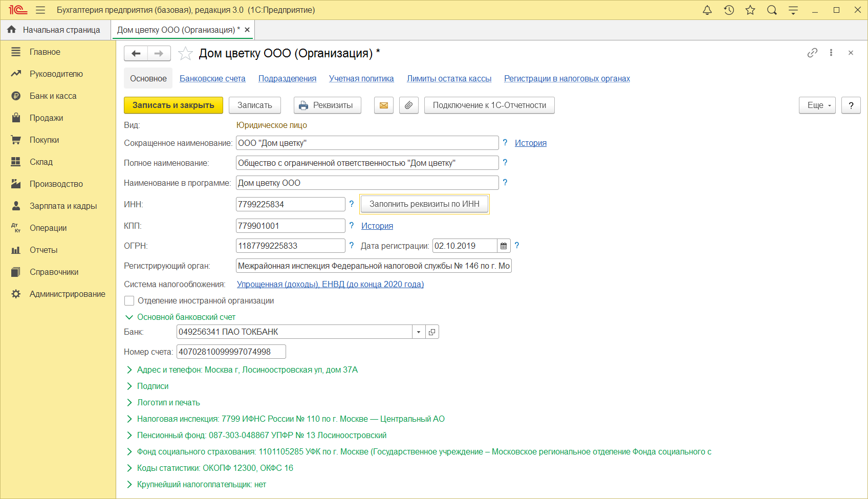Open Банк и касса section

[x=58, y=96]
